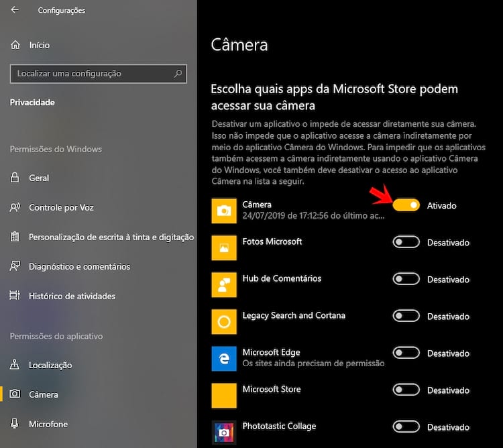Viewport: 503px width, 448px height.
Task: Open Histórico de atividades settings
Action: click(x=72, y=296)
